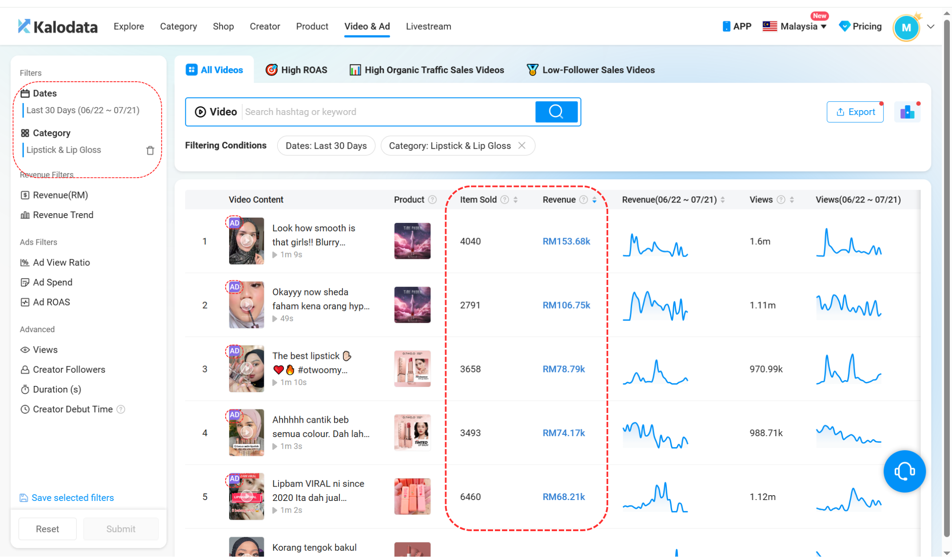Sort by Item Sold column

tap(515, 199)
